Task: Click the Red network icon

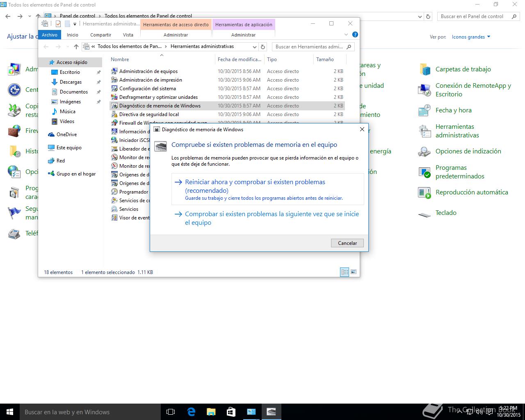Action: pos(51,161)
